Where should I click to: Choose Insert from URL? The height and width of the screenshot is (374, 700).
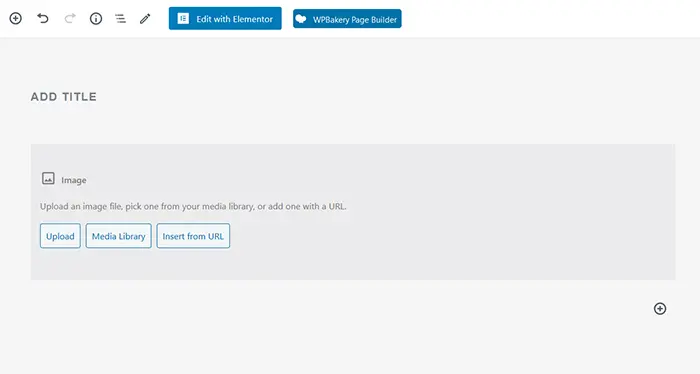click(x=193, y=236)
